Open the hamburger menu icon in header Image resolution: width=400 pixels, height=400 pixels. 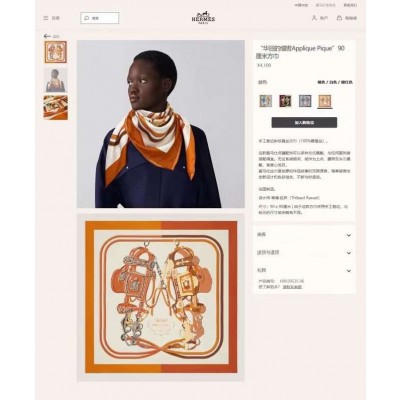[46, 18]
